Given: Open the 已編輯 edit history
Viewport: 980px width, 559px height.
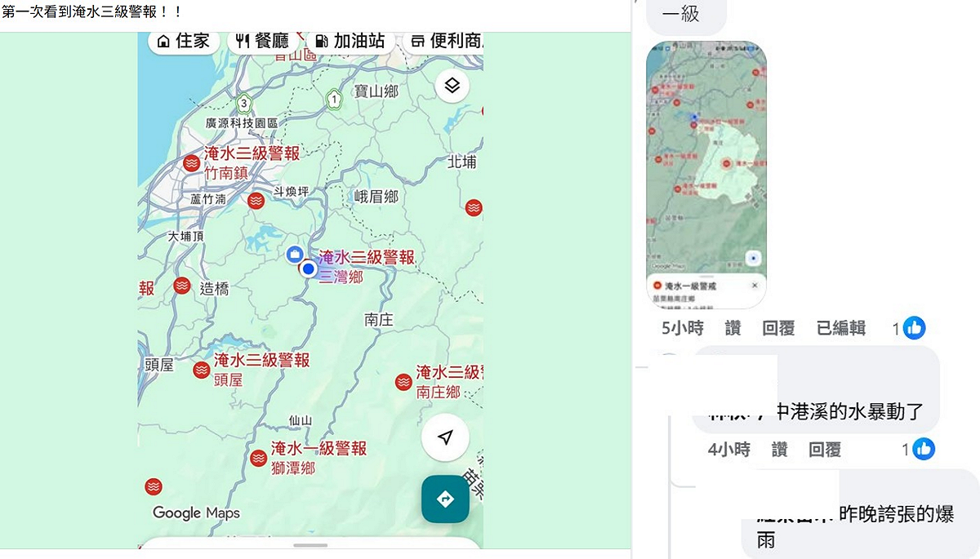Looking at the screenshot, I should tap(841, 328).
